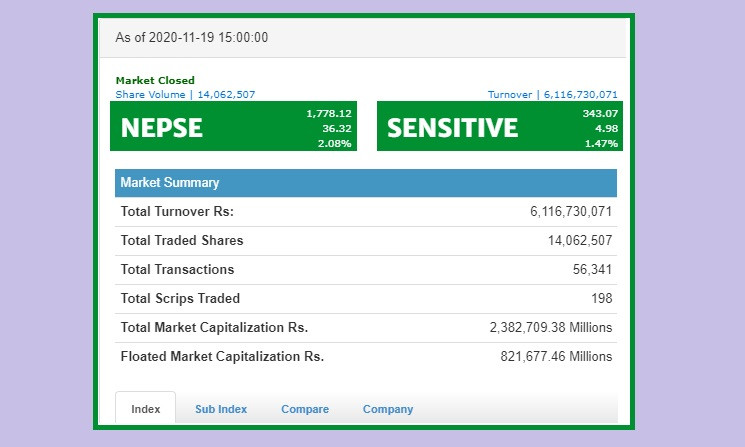The height and width of the screenshot is (447, 745).
Task: Click the Turnover 6,116,730,071 link at top
Action: click(x=553, y=95)
